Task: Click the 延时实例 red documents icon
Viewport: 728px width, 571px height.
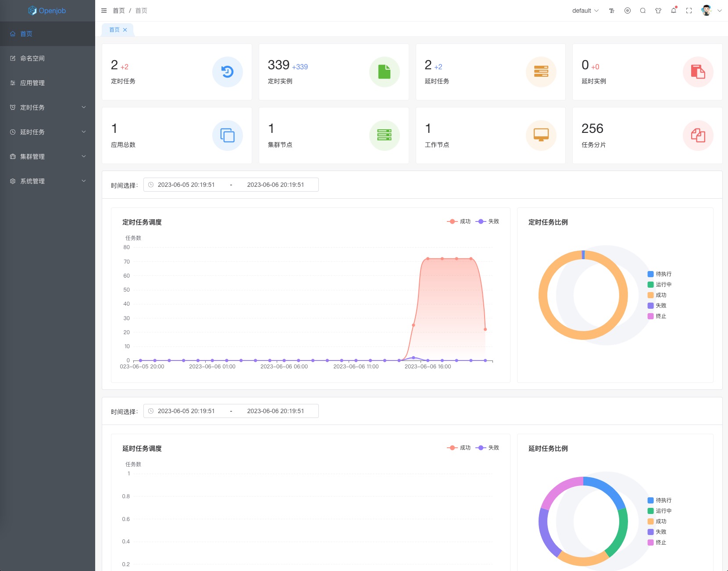Action: (698, 72)
